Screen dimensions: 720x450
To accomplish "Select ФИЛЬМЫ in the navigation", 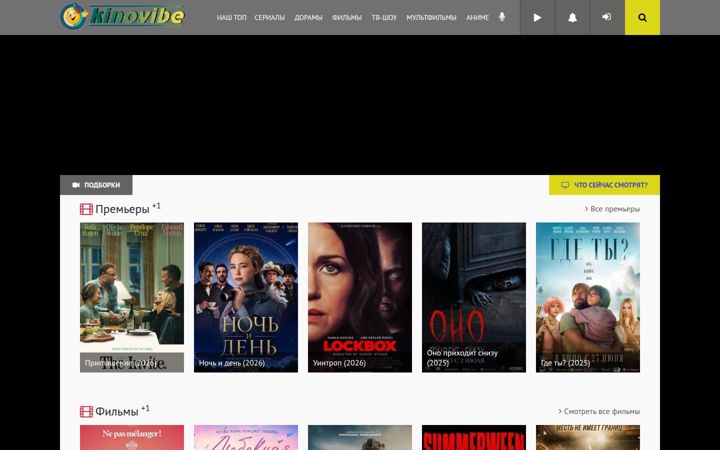I will pos(347,17).
